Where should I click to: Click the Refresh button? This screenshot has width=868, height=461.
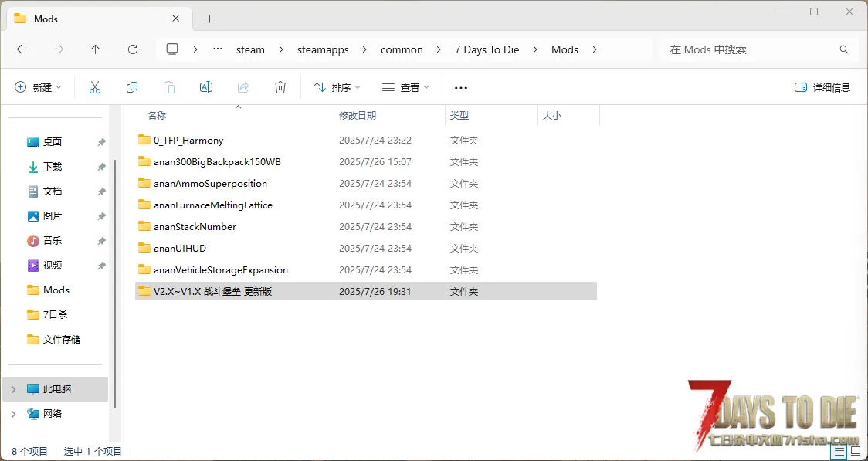pyautogui.click(x=133, y=49)
